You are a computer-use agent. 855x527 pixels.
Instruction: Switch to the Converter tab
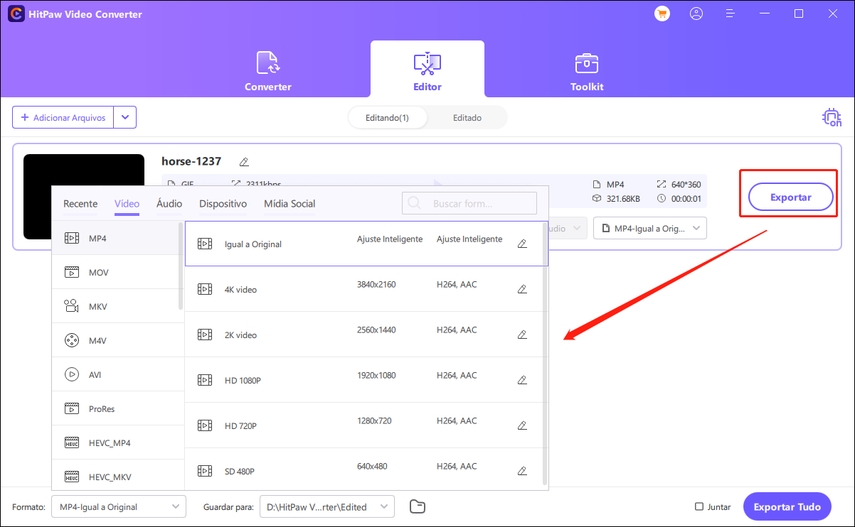267,70
